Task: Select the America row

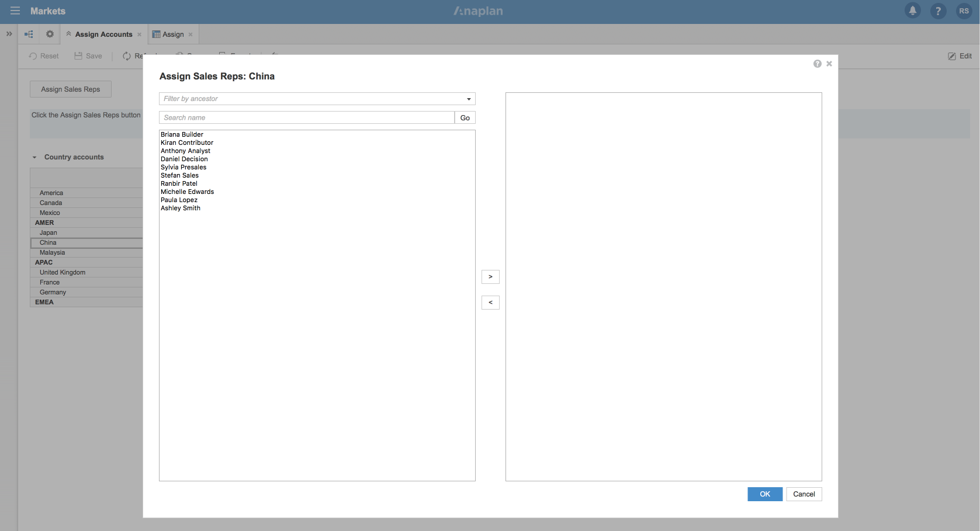Action: (86, 193)
